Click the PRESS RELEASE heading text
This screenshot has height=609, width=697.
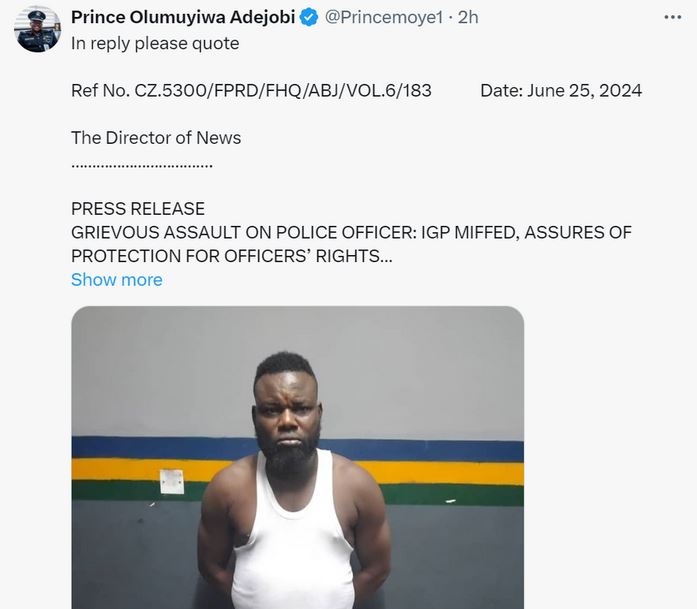point(138,209)
